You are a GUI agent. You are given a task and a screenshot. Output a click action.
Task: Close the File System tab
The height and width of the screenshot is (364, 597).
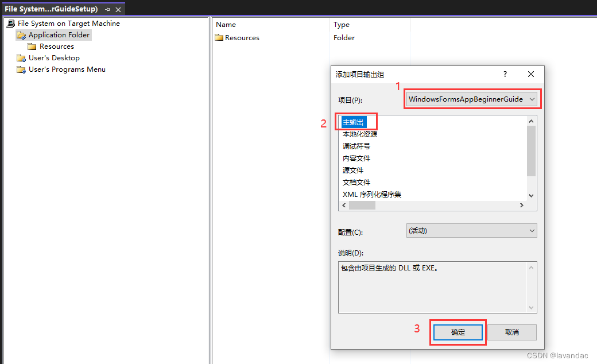coord(118,10)
